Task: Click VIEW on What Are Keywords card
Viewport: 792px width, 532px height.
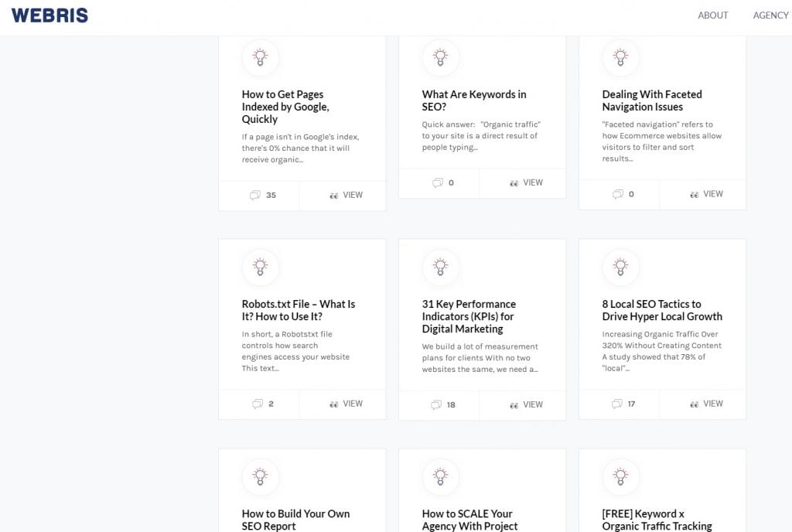Action: (x=526, y=183)
